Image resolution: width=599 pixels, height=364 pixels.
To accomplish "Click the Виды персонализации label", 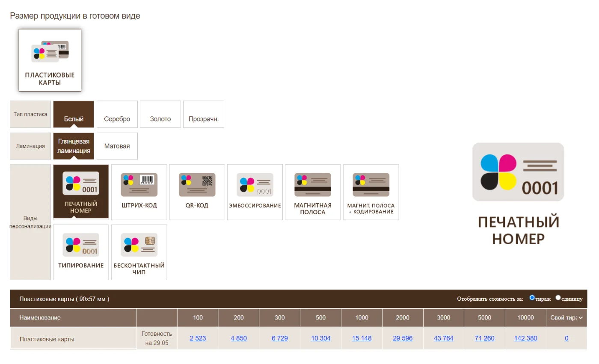I will point(30,222).
